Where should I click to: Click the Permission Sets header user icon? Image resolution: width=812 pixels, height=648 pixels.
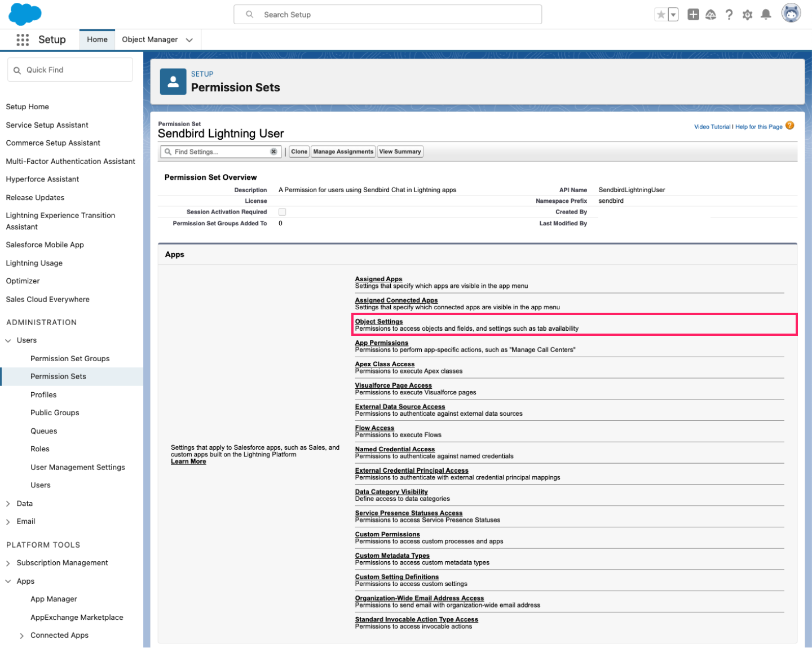coord(173,82)
